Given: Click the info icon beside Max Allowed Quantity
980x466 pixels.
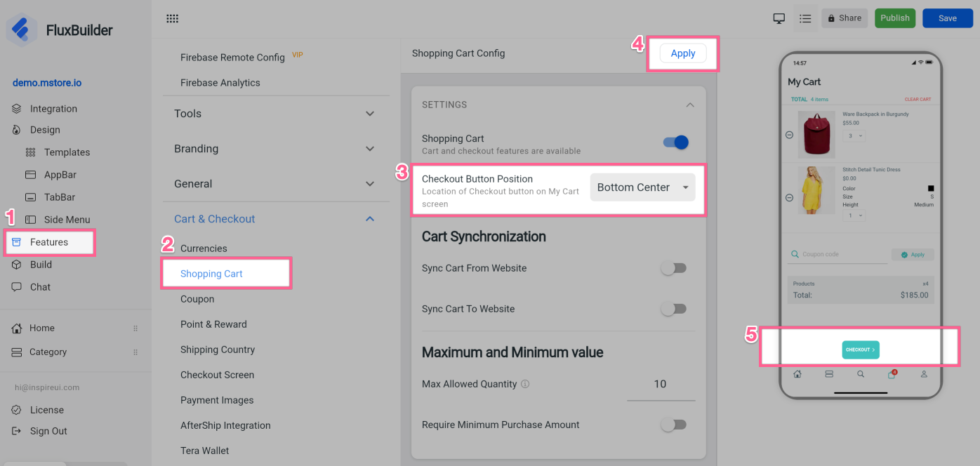Looking at the screenshot, I should 525,384.
